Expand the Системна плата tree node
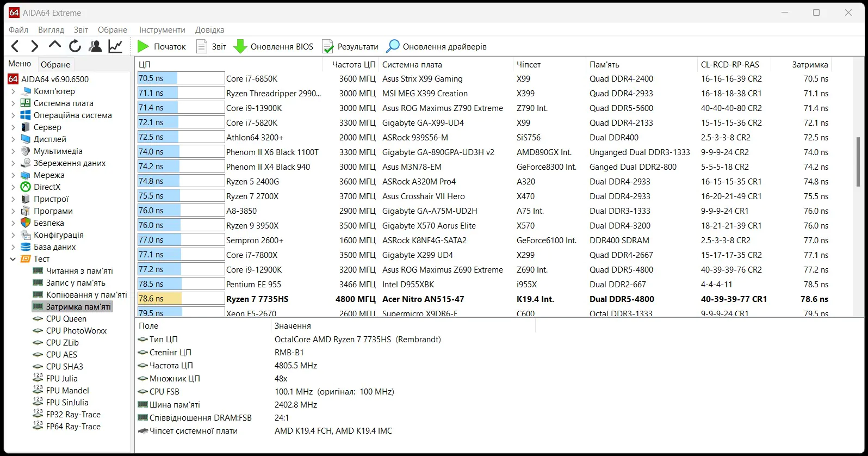This screenshot has width=868, height=456. coord(13,103)
